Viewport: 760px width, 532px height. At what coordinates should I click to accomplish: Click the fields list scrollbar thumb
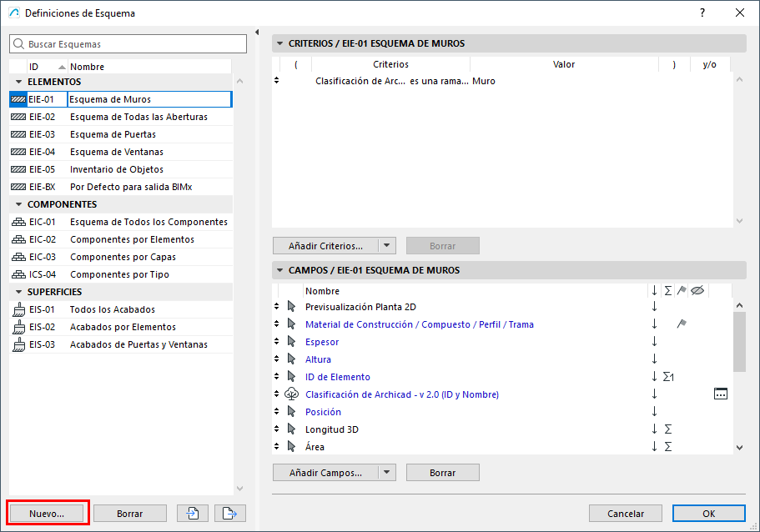[739, 342]
